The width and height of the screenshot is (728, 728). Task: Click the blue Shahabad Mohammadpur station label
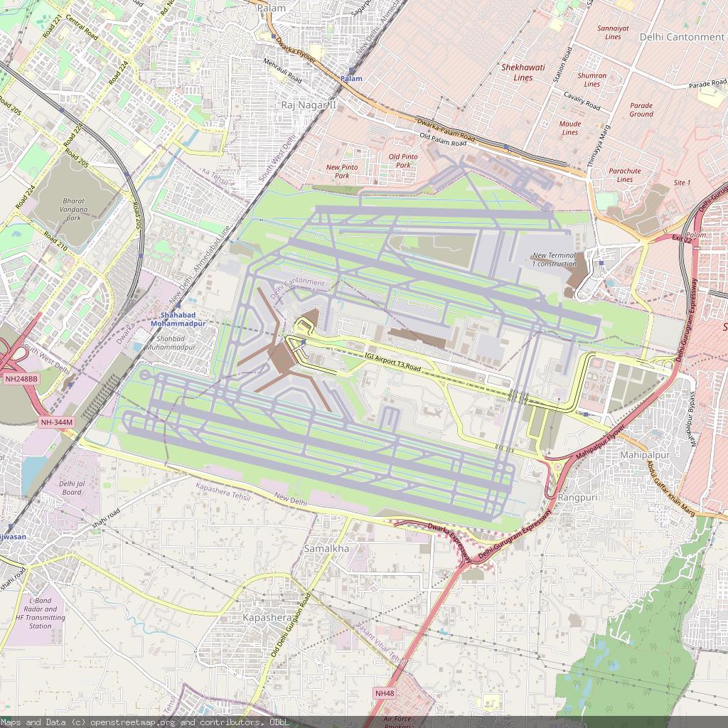click(178, 319)
